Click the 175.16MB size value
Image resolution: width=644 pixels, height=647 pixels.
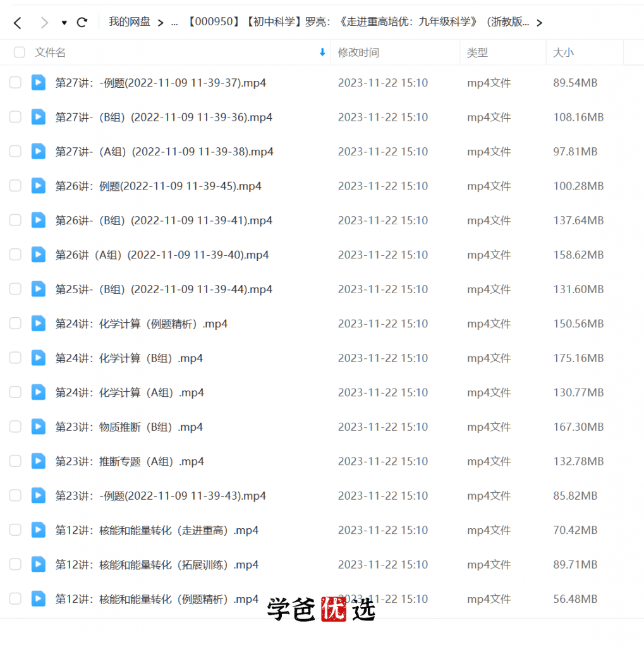[x=578, y=358]
